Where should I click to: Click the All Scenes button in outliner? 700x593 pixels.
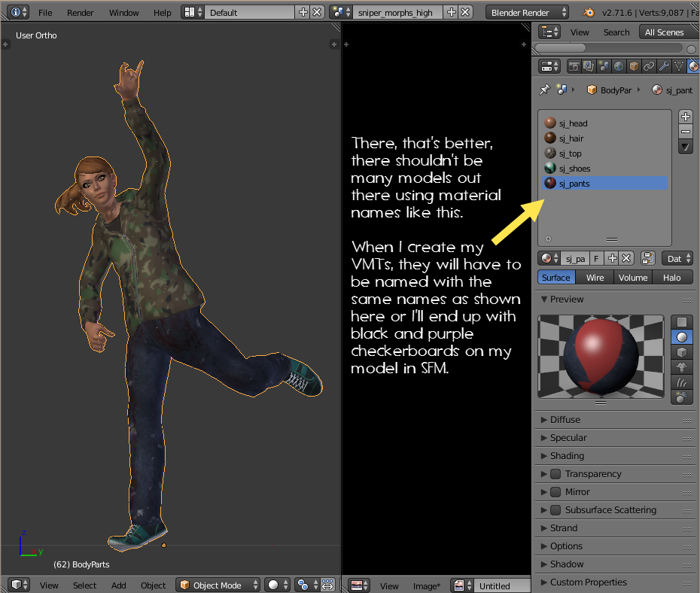pyautogui.click(x=664, y=32)
